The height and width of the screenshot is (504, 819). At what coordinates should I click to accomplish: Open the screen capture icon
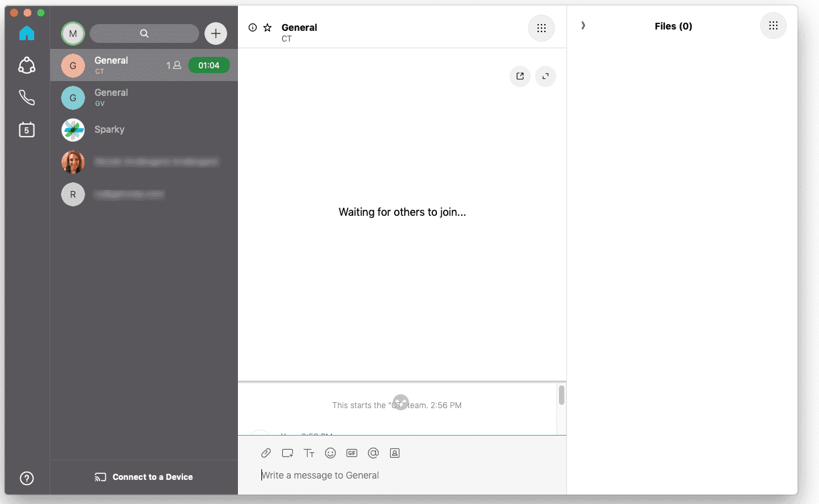[288, 453]
